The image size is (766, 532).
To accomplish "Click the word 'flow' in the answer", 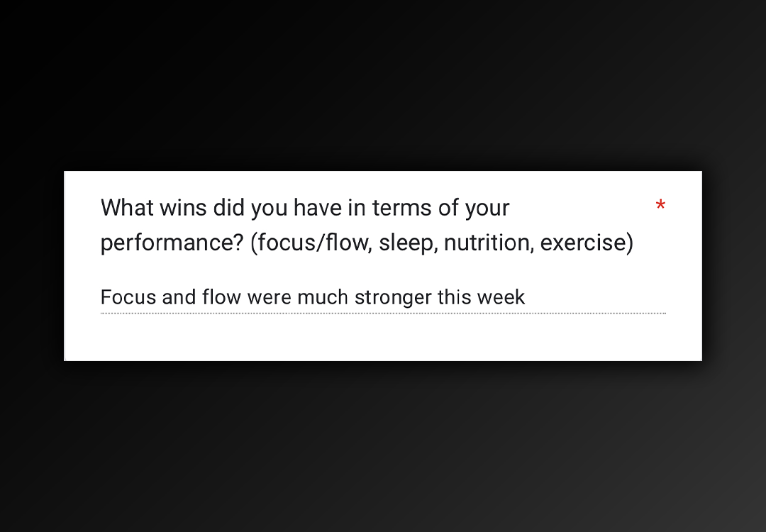I will coord(221,297).
